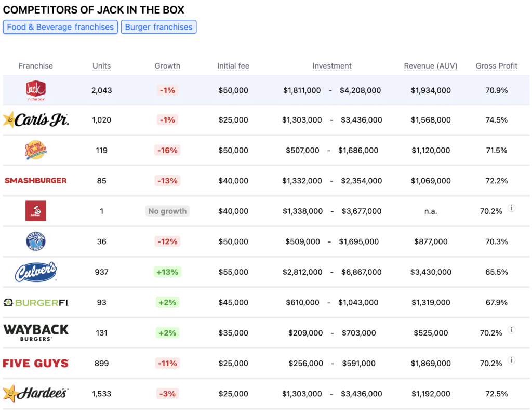Click the 937 units value
This screenshot has width=532, height=416.
pyautogui.click(x=101, y=272)
